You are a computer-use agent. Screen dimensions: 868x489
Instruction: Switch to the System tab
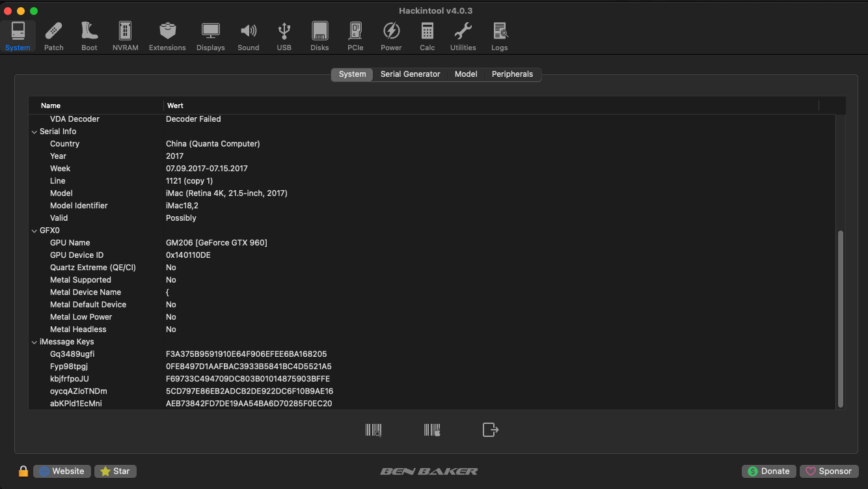click(x=353, y=74)
